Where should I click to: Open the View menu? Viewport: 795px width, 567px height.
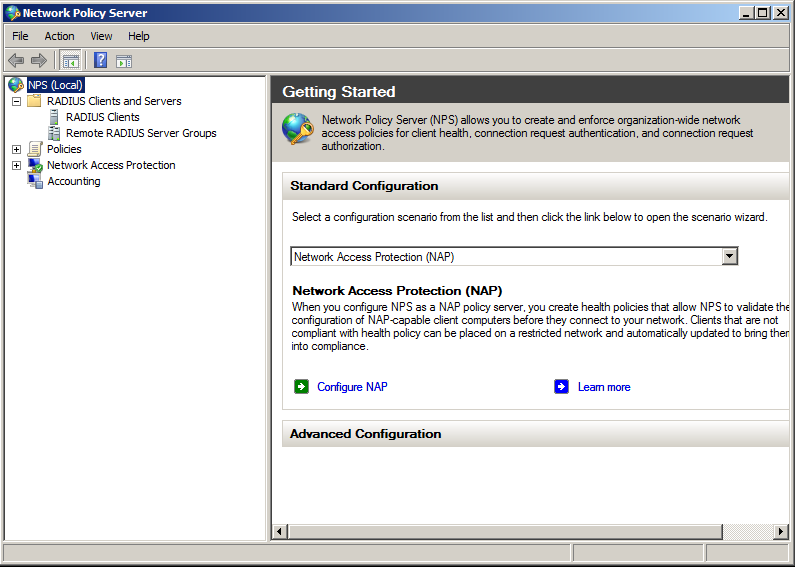point(101,36)
